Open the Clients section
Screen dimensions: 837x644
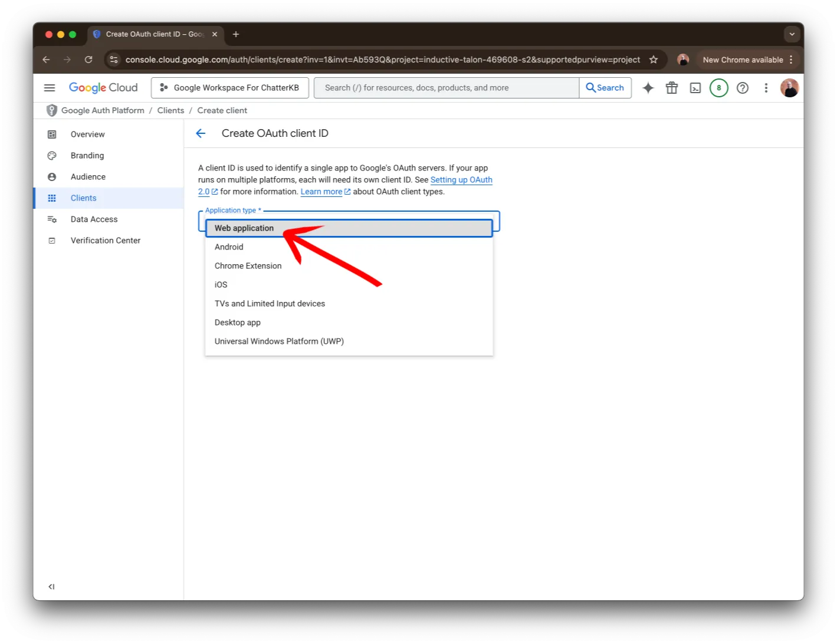click(x=109, y=198)
